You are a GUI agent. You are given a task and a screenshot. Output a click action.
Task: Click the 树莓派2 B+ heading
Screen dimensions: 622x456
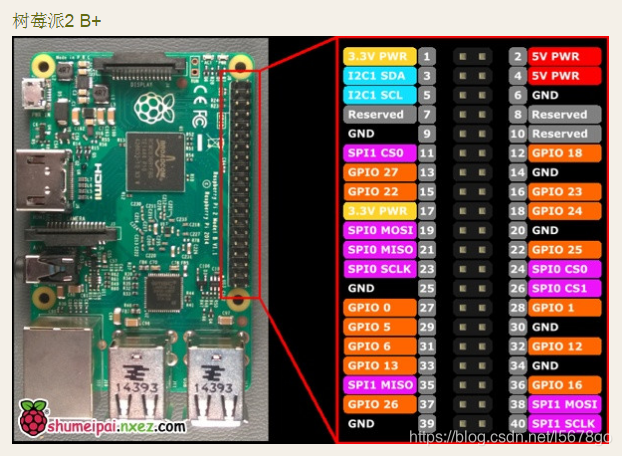tap(57, 21)
